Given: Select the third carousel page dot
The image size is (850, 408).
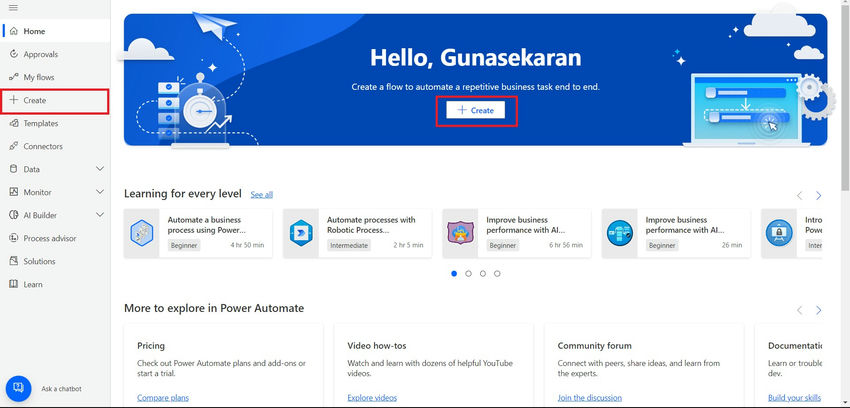Looking at the screenshot, I should pyautogui.click(x=483, y=274).
